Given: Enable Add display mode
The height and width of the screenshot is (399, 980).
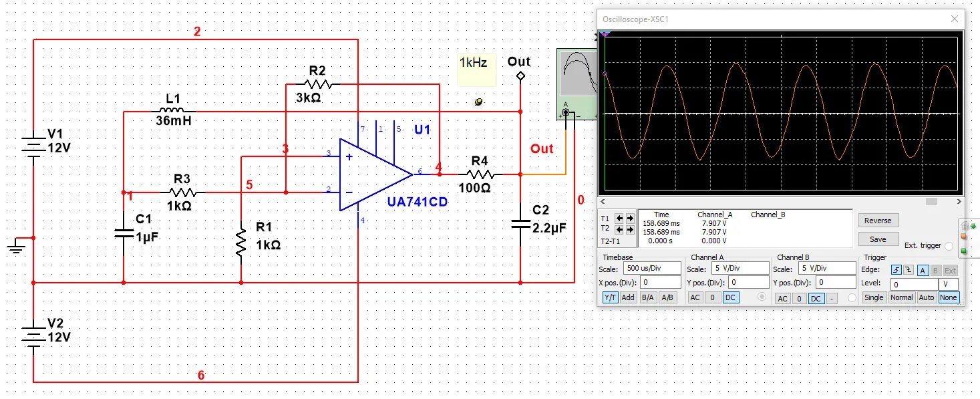Looking at the screenshot, I should pyautogui.click(x=628, y=298).
